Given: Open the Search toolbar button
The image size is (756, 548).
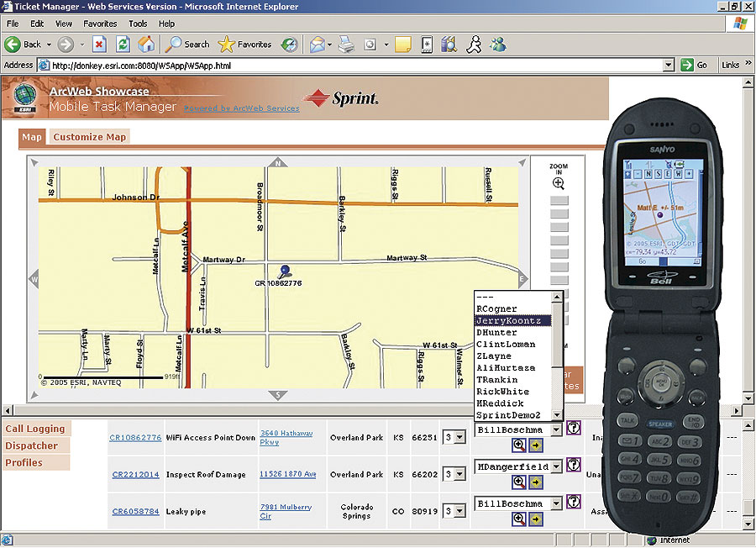Looking at the screenshot, I should coord(187,45).
